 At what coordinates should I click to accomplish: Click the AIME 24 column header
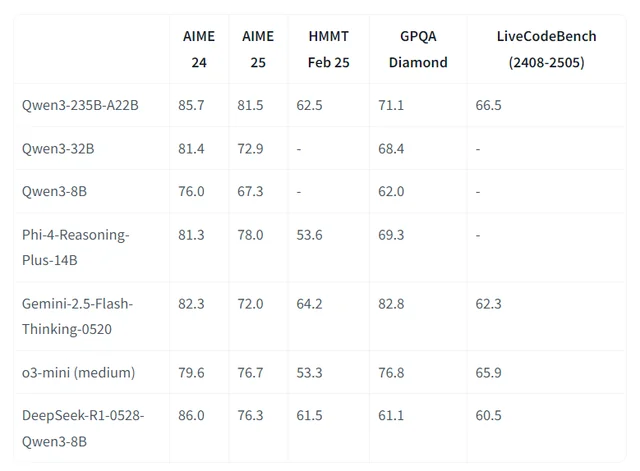tap(198, 49)
